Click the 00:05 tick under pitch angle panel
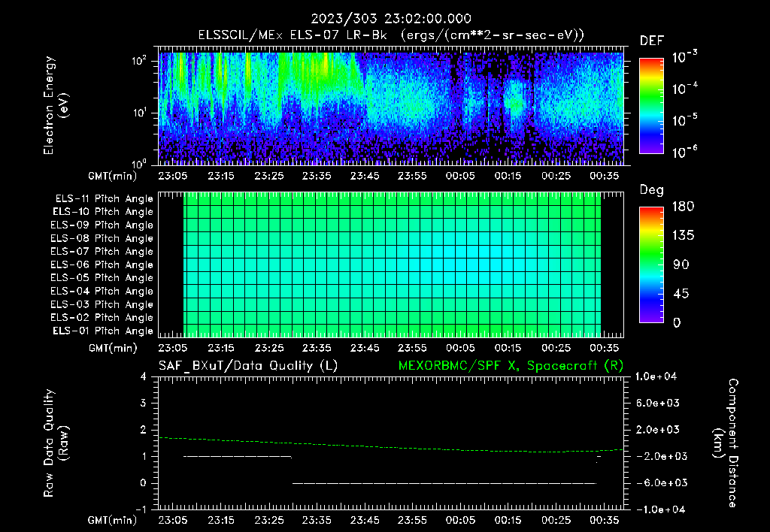The width and height of the screenshot is (770, 532). pyautogui.click(x=460, y=348)
